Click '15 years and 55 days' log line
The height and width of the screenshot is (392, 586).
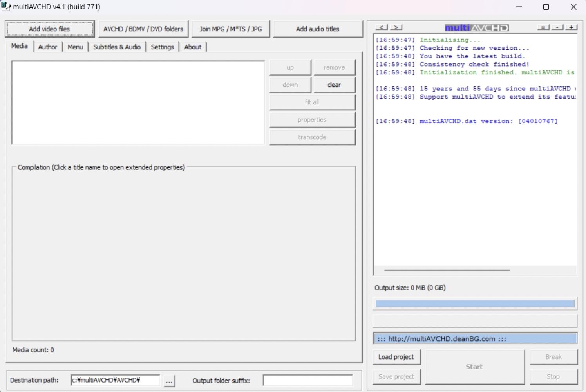coord(476,89)
